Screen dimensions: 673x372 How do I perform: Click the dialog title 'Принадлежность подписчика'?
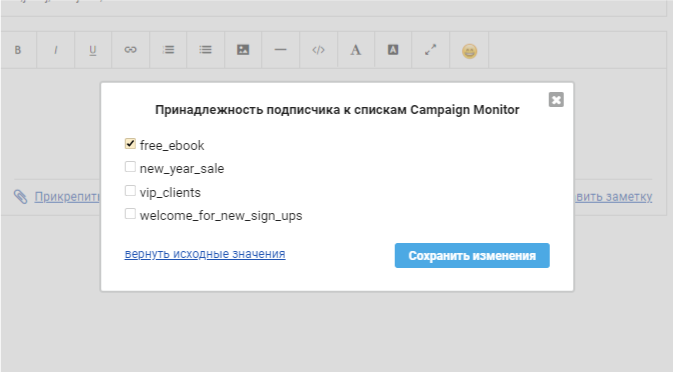coord(248,110)
